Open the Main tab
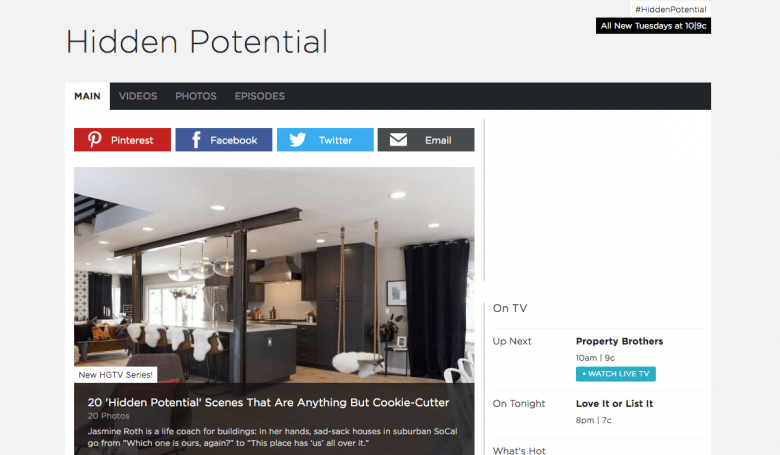Image resolution: width=780 pixels, height=455 pixels. coord(88,96)
